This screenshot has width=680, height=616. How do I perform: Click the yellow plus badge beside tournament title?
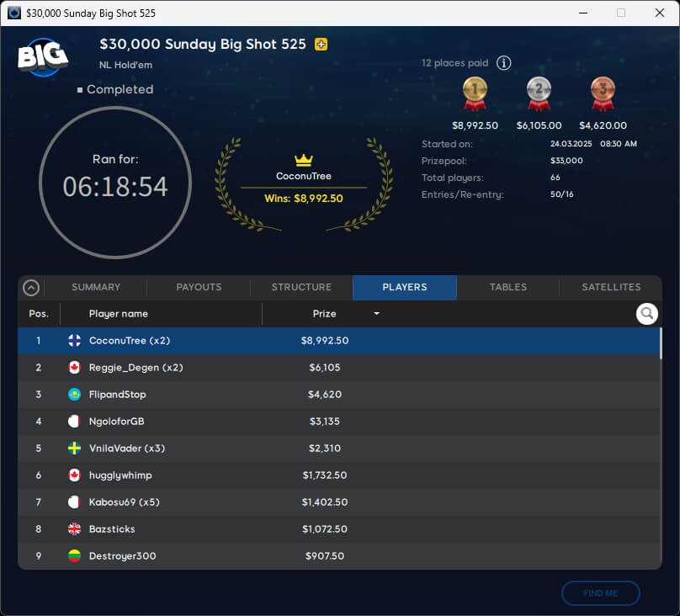pos(321,45)
